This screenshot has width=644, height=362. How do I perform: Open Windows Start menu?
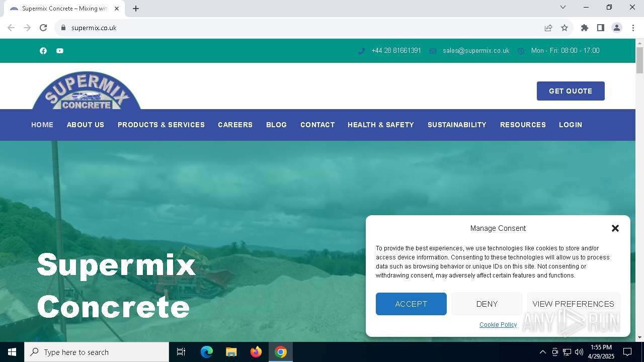[12, 352]
